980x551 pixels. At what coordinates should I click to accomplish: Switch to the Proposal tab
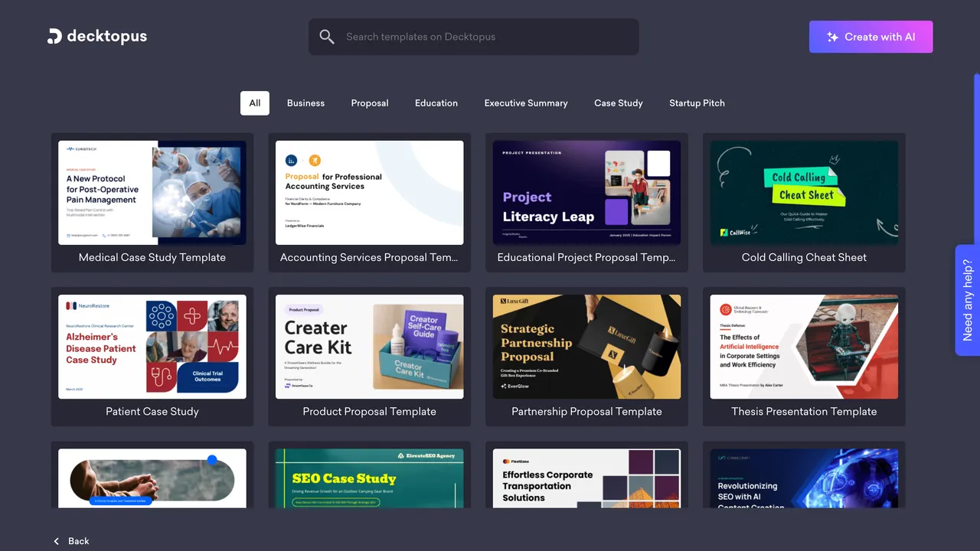370,103
